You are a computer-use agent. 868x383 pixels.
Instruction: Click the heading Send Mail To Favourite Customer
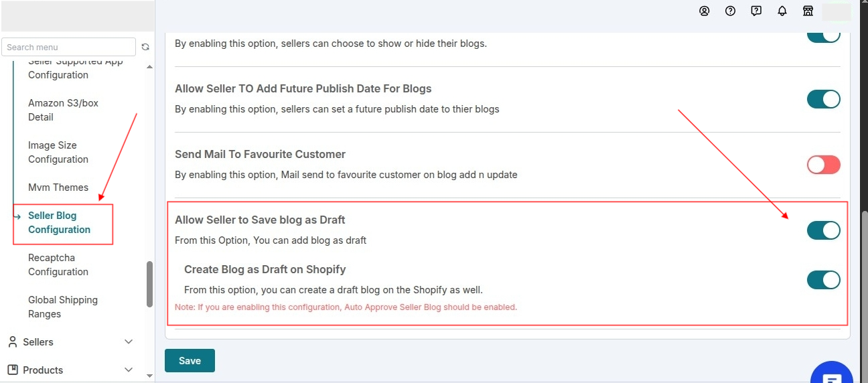[260, 154]
